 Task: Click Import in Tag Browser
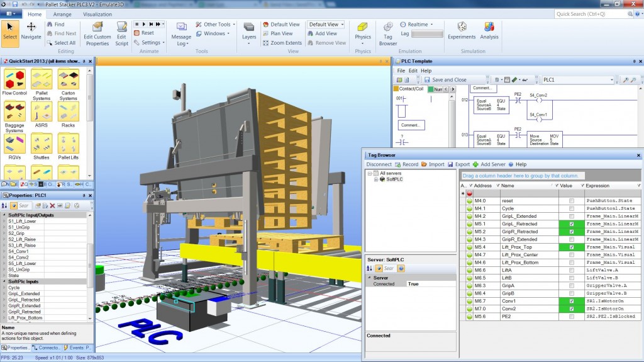(x=433, y=164)
